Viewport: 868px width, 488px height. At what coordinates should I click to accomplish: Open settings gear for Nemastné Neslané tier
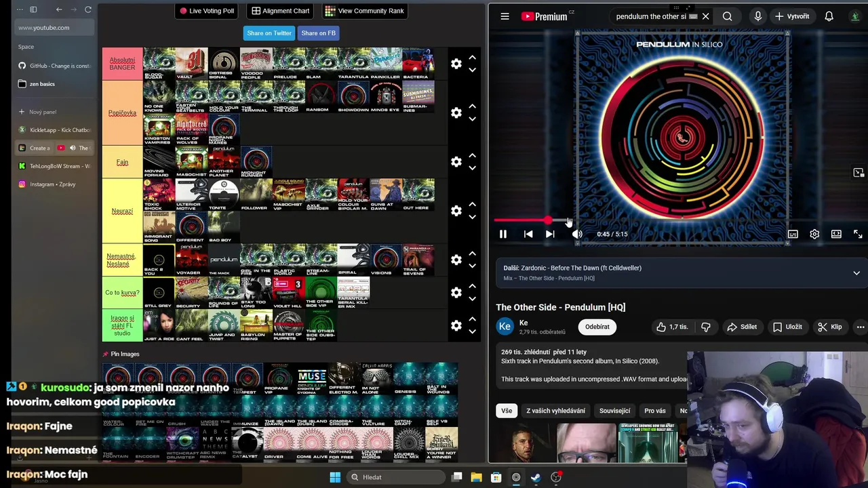(456, 260)
